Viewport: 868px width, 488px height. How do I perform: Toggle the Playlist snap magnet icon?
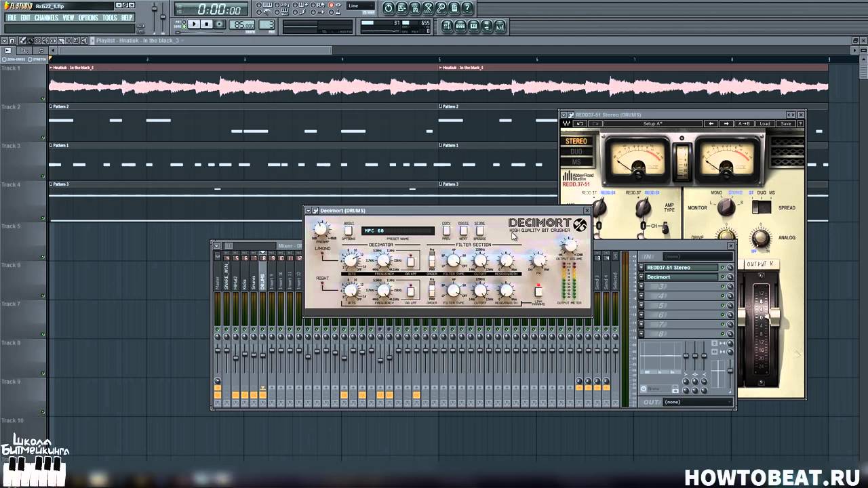12,41
